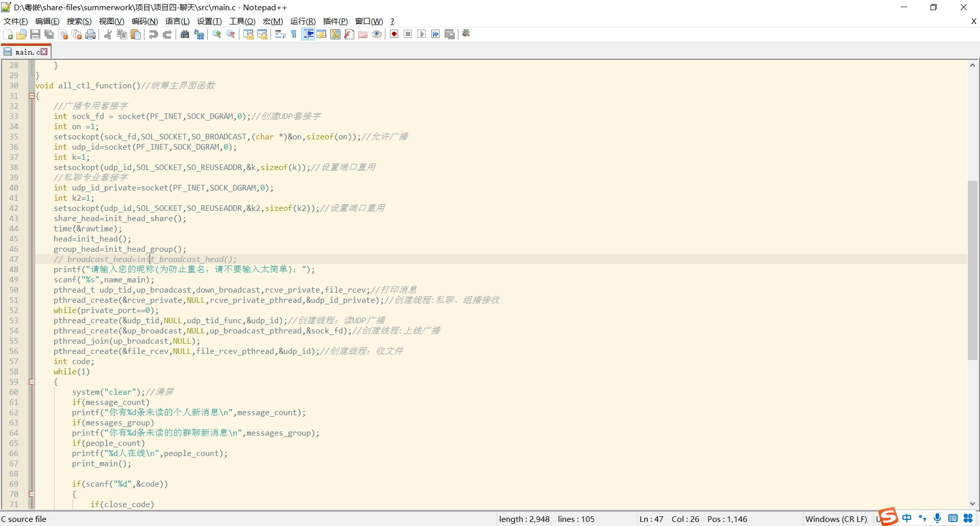The height and width of the screenshot is (526, 980).
Task: Paste clipboard with Paste icon
Action: pyautogui.click(x=136, y=34)
